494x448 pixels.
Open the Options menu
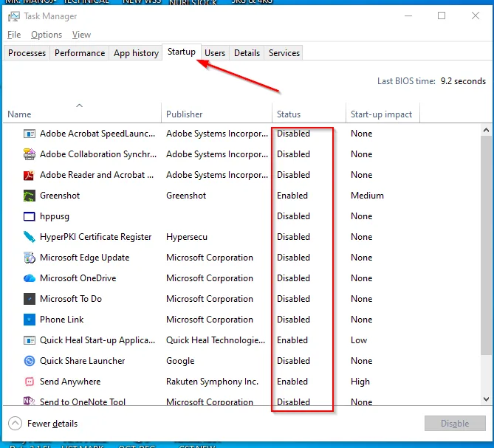pos(47,35)
